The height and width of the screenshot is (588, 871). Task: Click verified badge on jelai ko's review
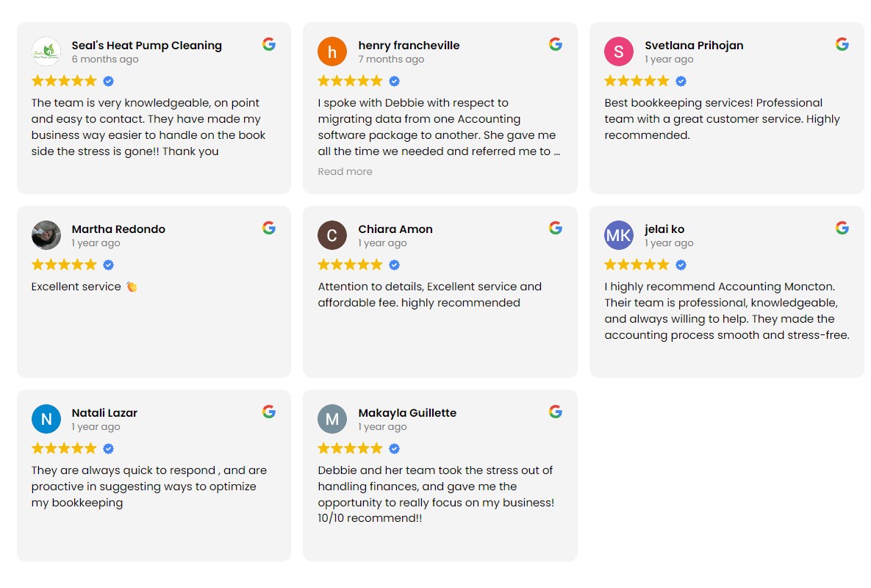click(681, 265)
